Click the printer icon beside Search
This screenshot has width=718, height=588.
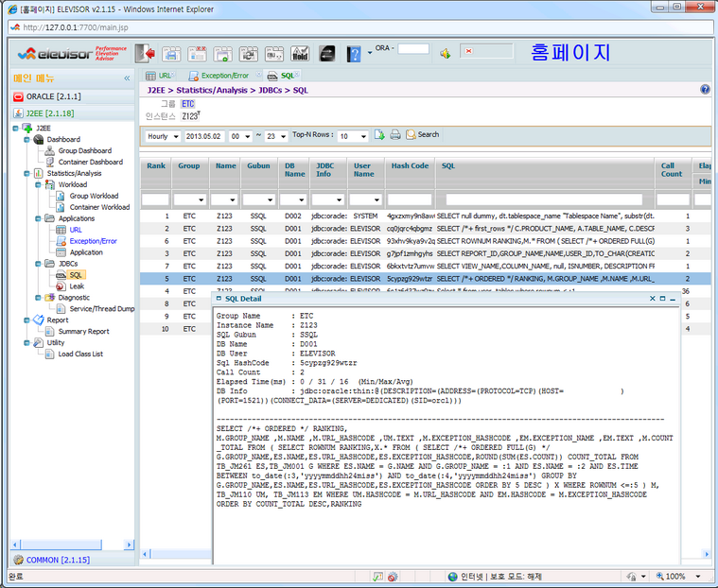coord(395,134)
